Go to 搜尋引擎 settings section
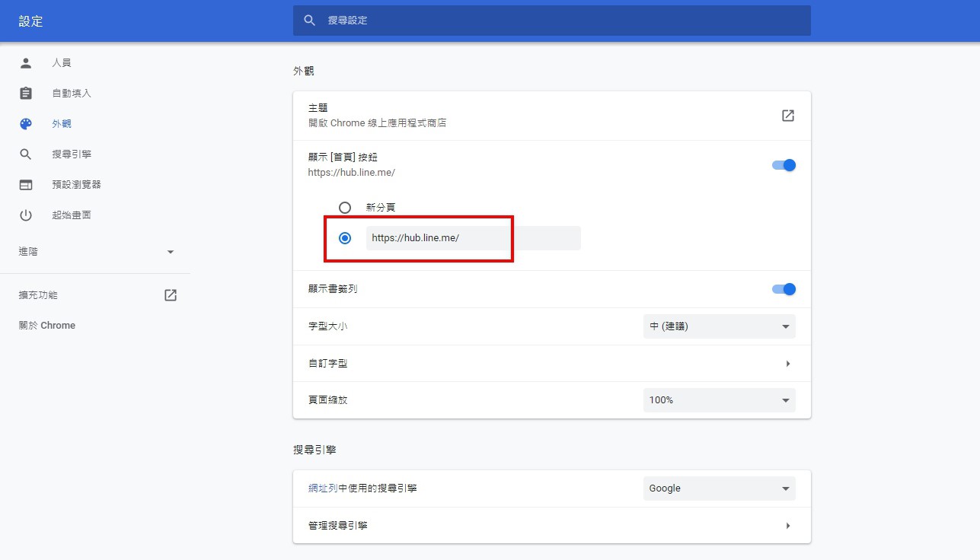980x560 pixels. pos(72,154)
